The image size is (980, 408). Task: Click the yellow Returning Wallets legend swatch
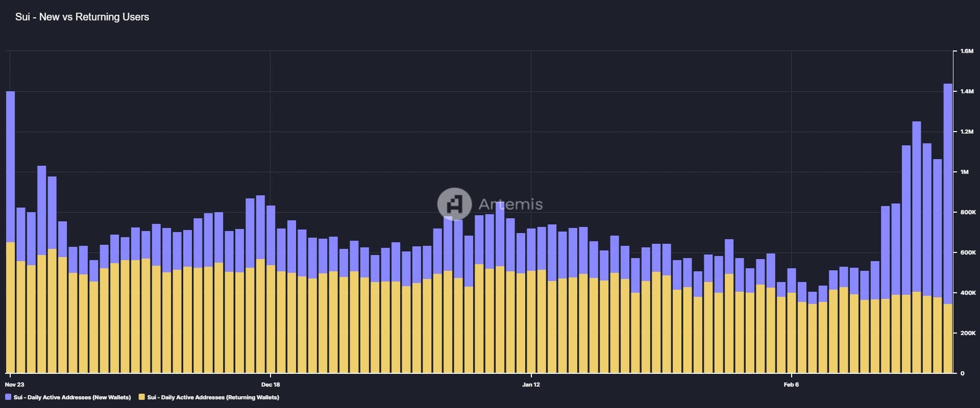[x=142, y=397]
